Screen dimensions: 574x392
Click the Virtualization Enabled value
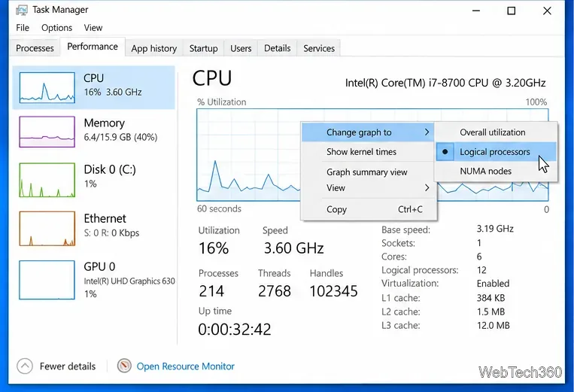[493, 284]
